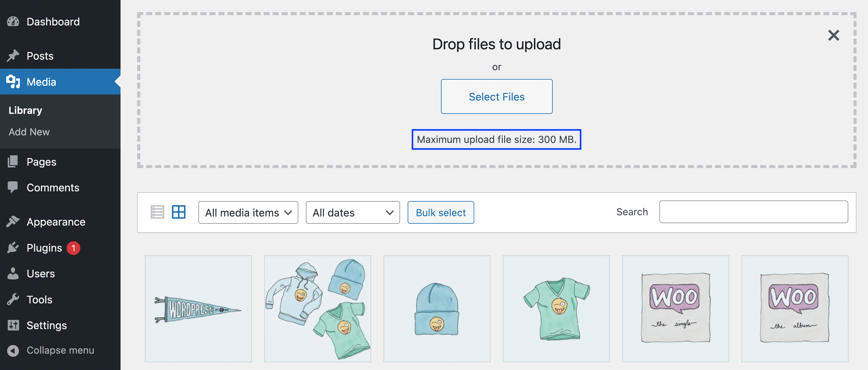Switch media library to grid view

pos(179,212)
